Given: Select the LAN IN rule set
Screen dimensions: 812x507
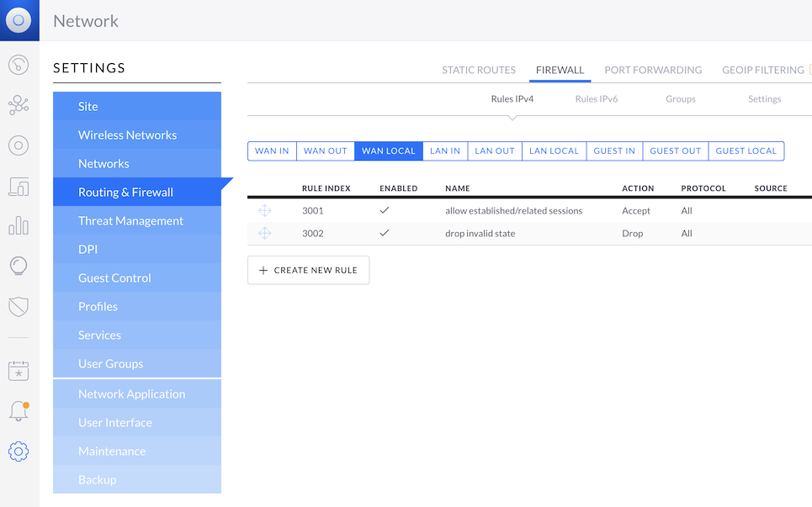Looking at the screenshot, I should (x=445, y=151).
